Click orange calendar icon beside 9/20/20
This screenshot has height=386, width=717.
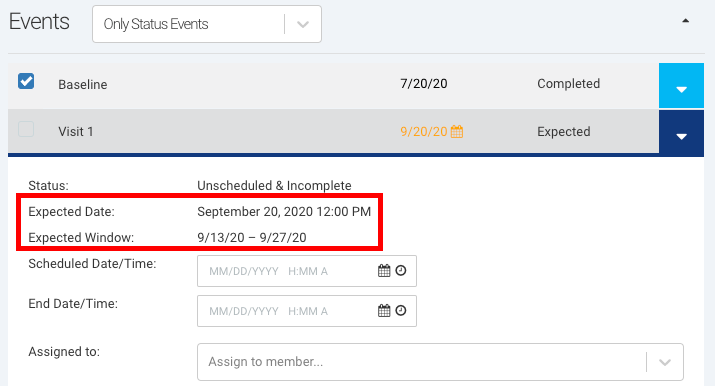457,132
